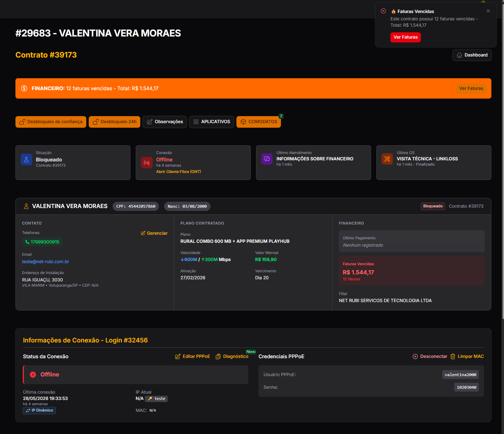Click the red offline connection signal icon
The image size is (504, 434).
[x=147, y=162]
